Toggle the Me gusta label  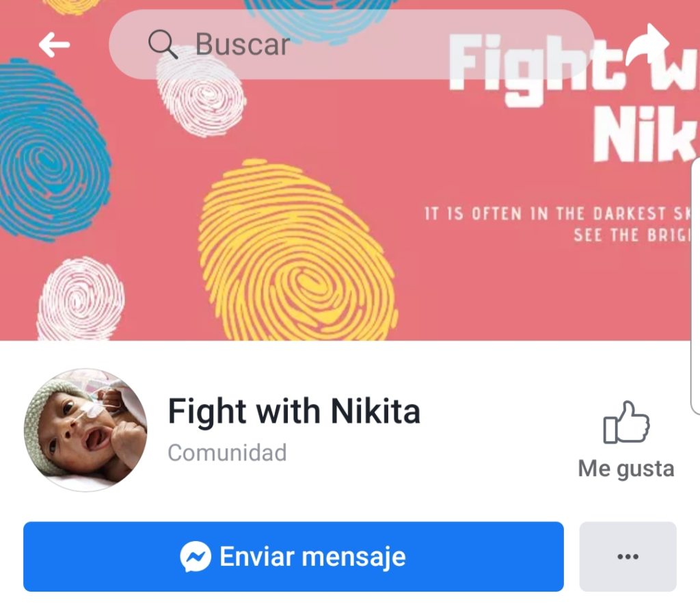pyautogui.click(x=626, y=469)
